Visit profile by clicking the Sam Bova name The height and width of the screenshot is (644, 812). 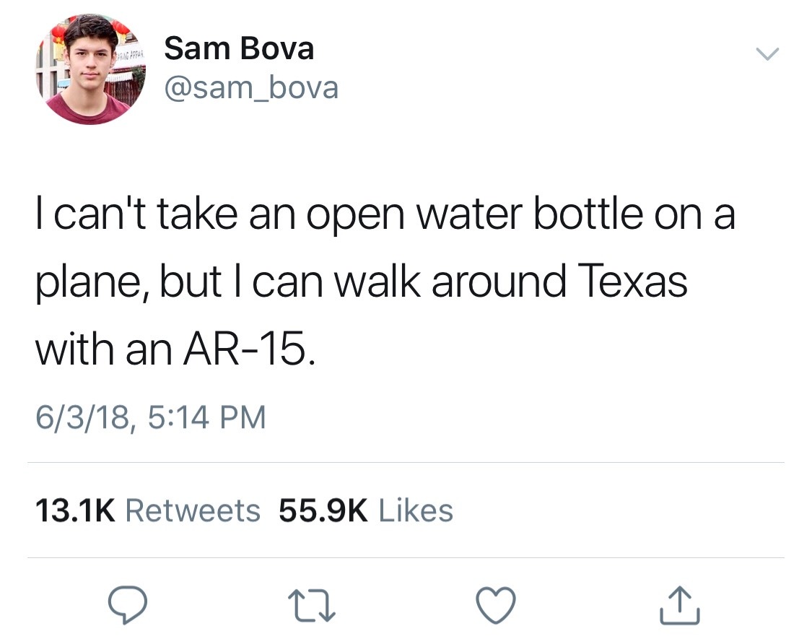coord(239,48)
